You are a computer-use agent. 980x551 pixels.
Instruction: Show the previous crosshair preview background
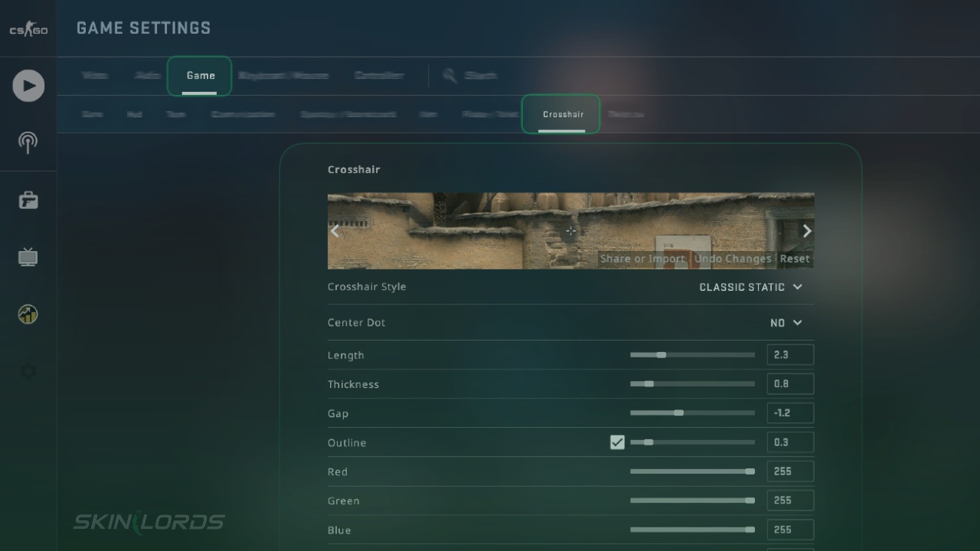[x=335, y=230]
